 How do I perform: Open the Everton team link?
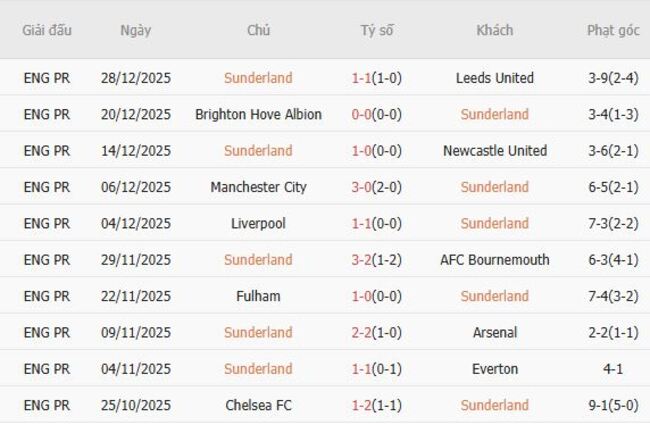[x=494, y=369]
